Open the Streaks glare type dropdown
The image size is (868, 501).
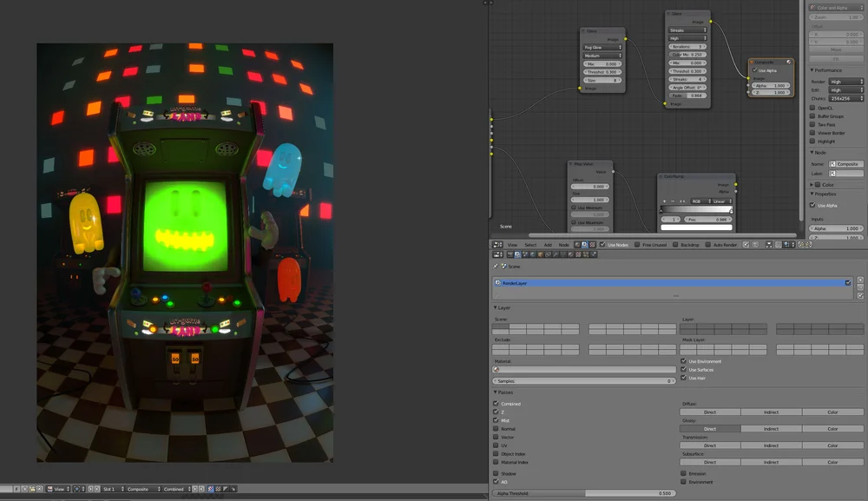(687, 30)
